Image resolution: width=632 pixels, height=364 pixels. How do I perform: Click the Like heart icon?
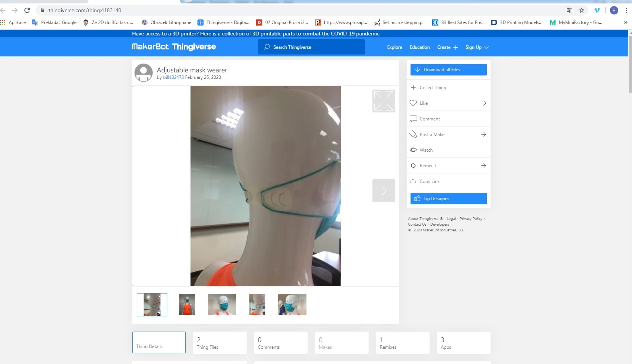click(413, 103)
